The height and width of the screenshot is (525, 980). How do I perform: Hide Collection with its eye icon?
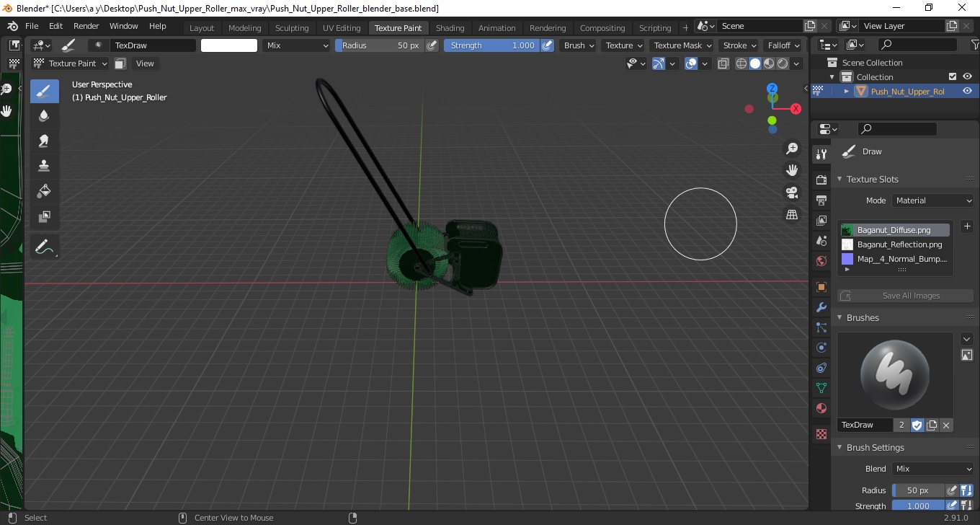tap(968, 76)
